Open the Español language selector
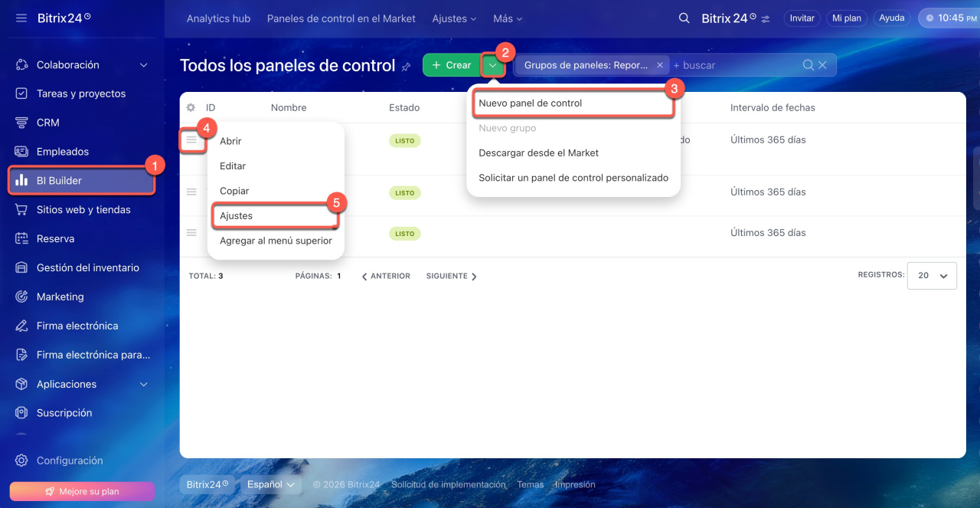Screen dimensions: 980x508 (x=270, y=484)
